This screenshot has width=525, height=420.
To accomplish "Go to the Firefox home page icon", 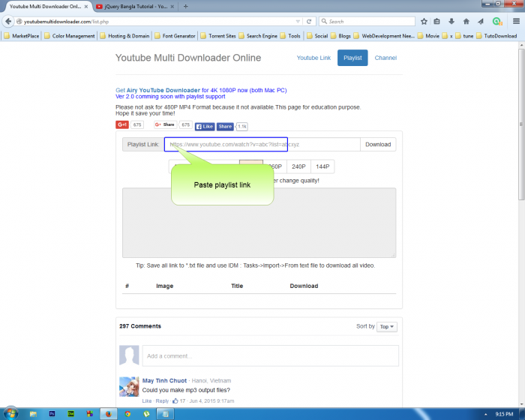I will 466,22.
